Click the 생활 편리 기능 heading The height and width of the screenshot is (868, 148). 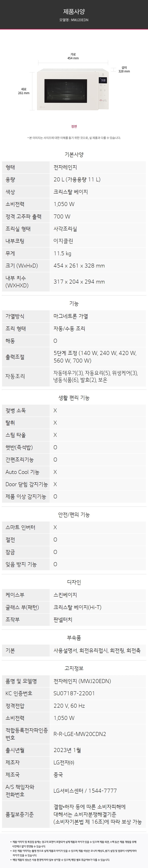pyautogui.click(x=74, y=398)
